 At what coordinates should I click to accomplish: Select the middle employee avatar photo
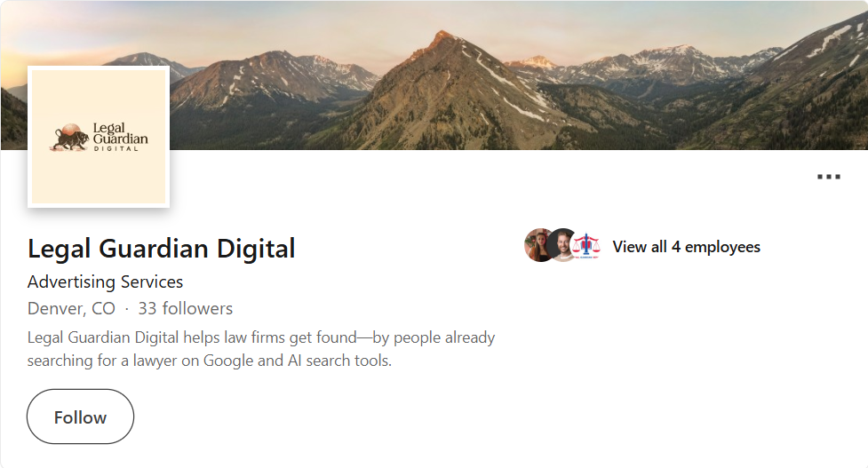click(562, 246)
